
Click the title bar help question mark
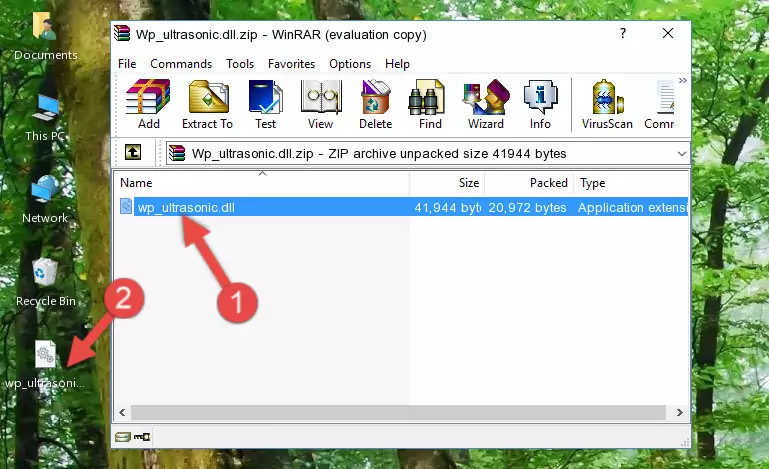pos(622,33)
